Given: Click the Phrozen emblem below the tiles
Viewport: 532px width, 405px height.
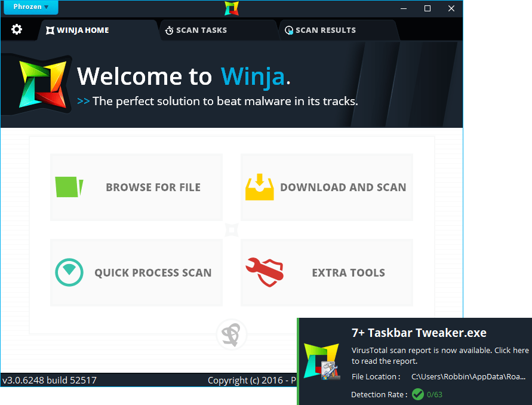Looking at the screenshot, I should 232,335.
